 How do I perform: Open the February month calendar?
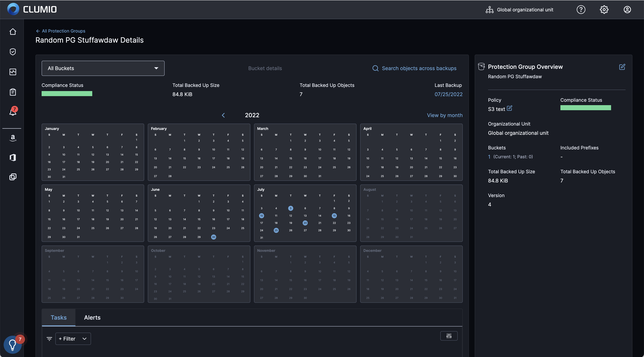coord(199,152)
